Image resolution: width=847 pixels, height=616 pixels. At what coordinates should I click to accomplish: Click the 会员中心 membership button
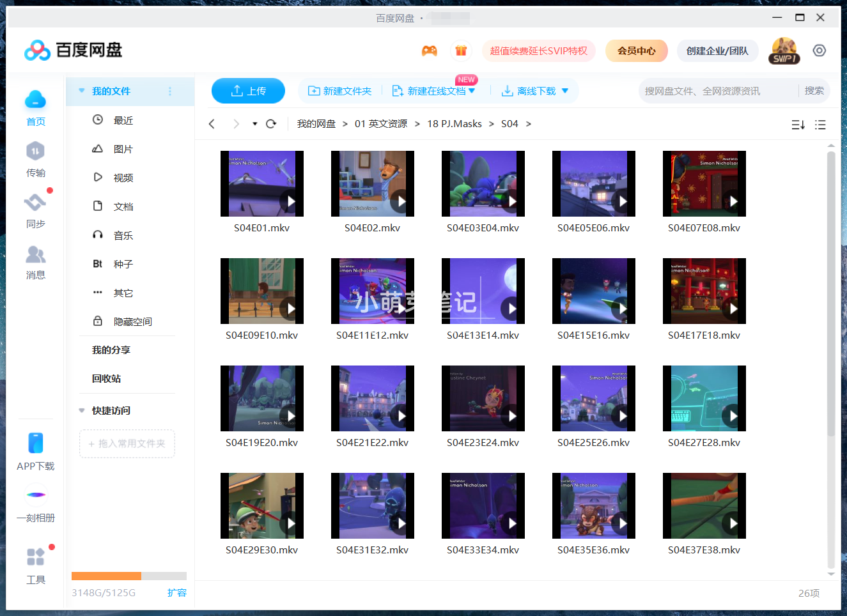coord(636,50)
